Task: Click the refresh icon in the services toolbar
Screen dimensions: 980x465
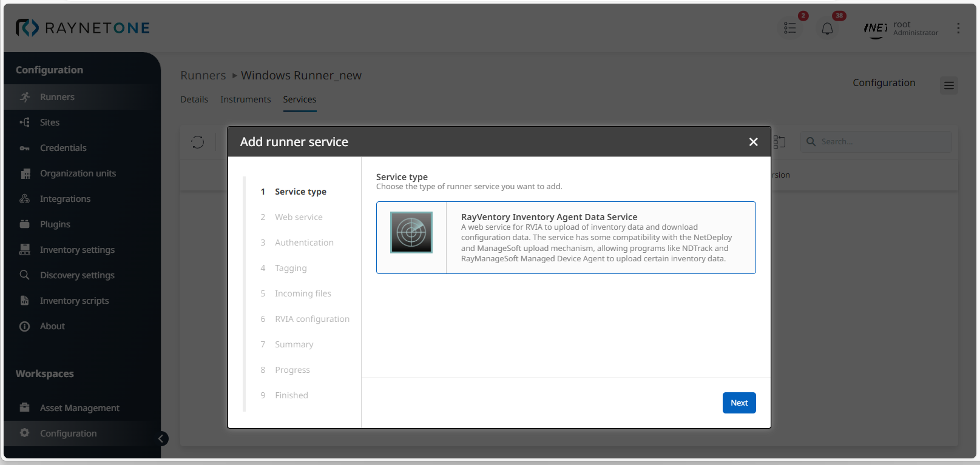Action: tap(198, 142)
